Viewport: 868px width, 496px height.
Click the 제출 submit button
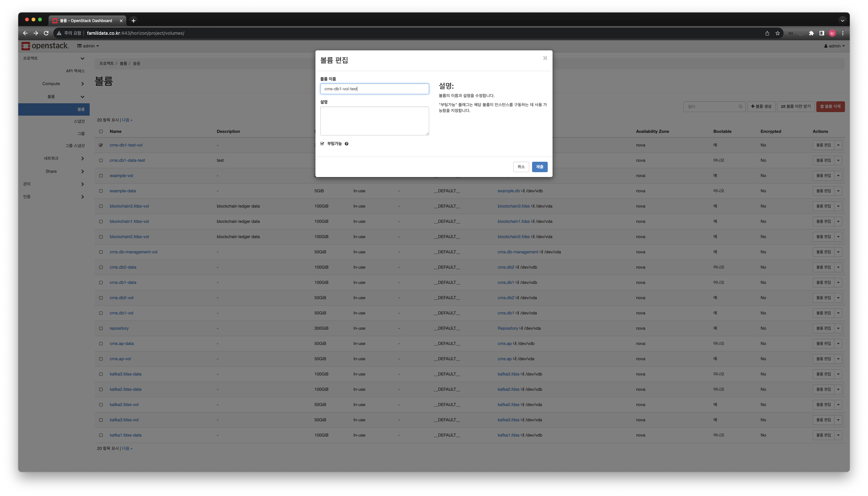click(x=540, y=167)
